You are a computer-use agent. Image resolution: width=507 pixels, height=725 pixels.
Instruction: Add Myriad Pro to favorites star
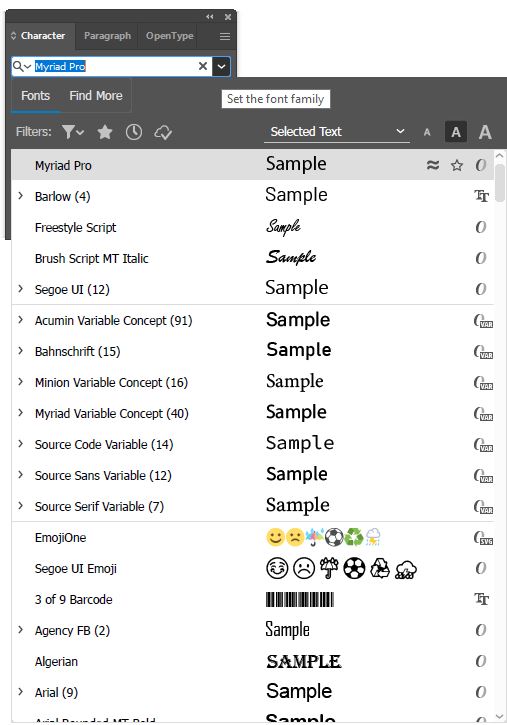(457, 165)
